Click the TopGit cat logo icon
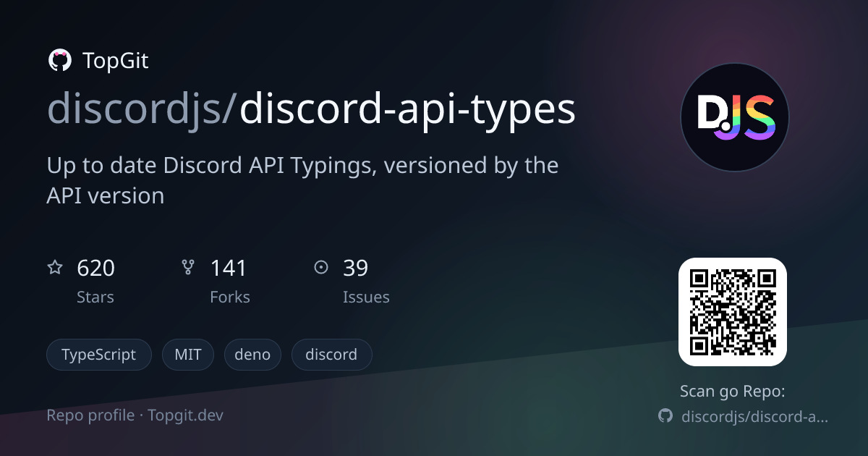Image resolution: width=868 pixels, height=456 pixels. 59,61
